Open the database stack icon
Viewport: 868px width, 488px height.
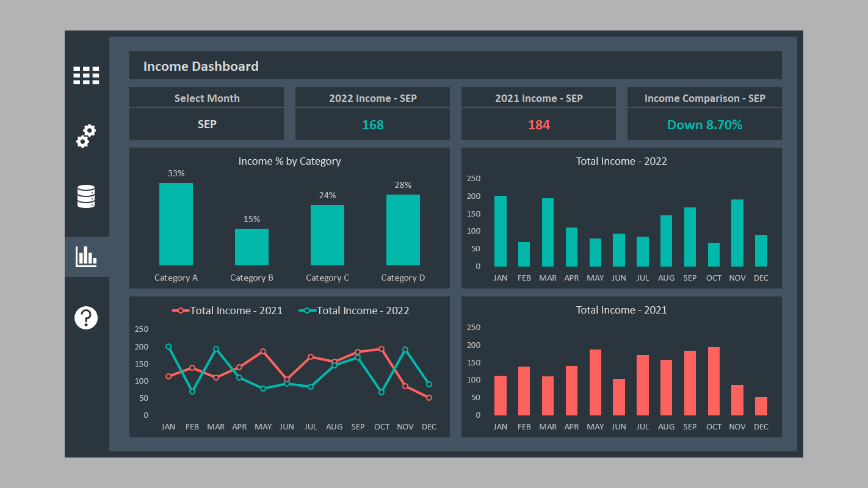(x=86, y=196)
